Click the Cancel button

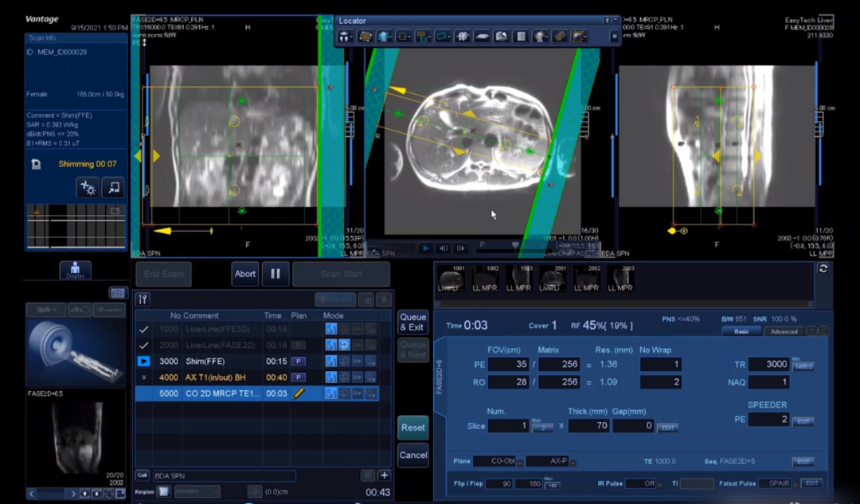(412, 455)
